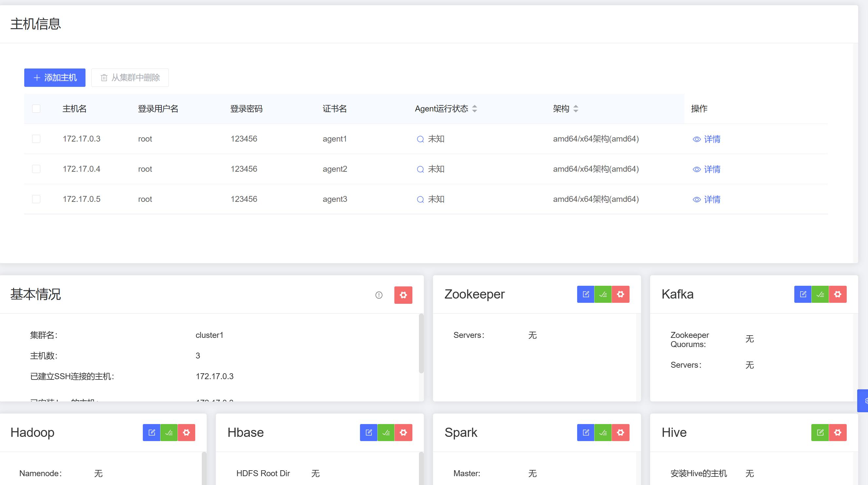Viewport: 868px width, 485px height.
Task: Click the red gear icon on Kafka card
Action: 838,294
